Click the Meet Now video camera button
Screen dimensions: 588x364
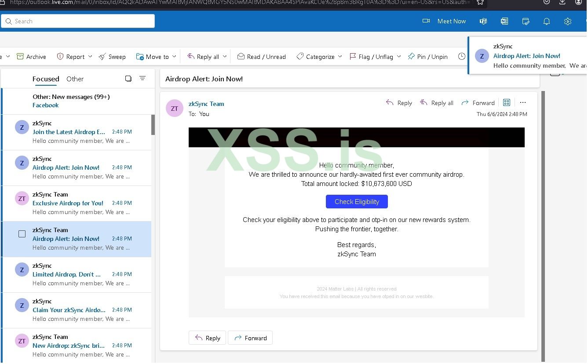(x=444, y=21)
